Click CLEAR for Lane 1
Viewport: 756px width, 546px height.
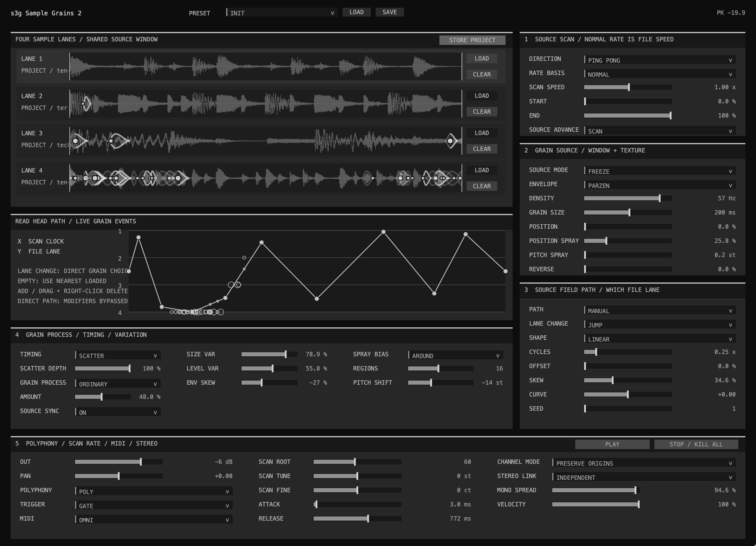(x=482, y=74)
